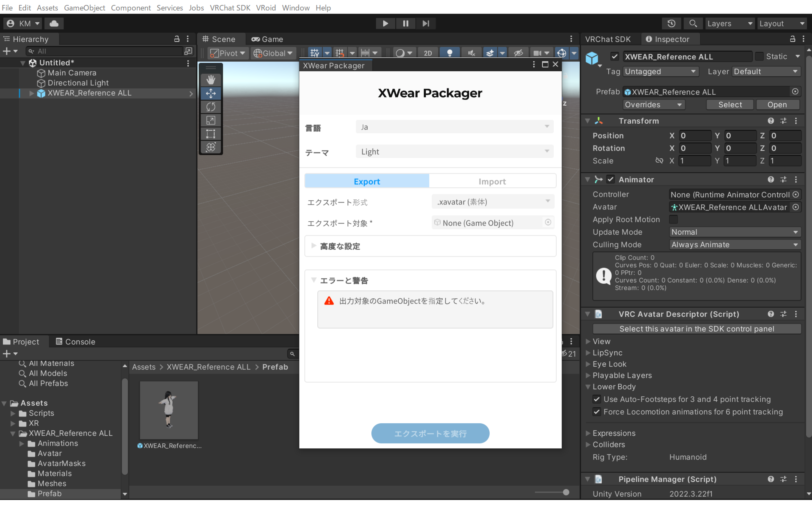Image resolution: width=812 pixels, height=511 pixels.
Task: Open the Layers dropdown in top toolbar
Action: [730, 23]
